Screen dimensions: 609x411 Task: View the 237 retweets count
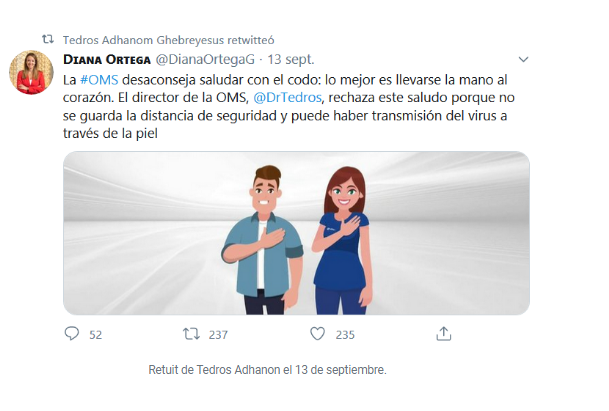point(218,335)
